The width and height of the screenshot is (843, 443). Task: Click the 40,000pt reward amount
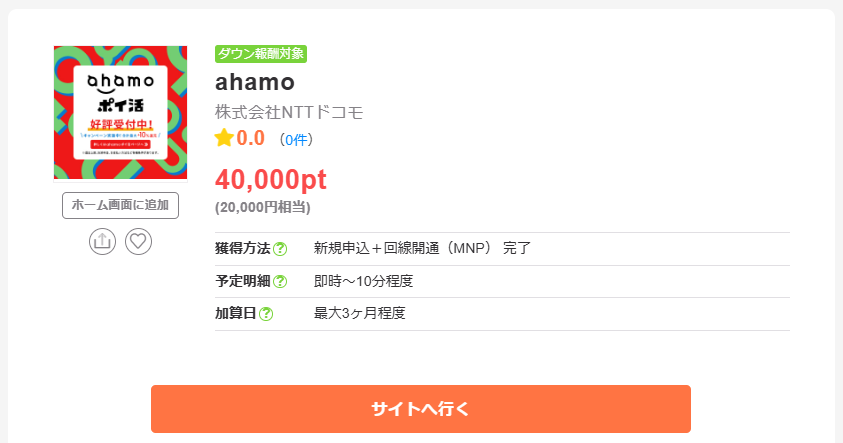(x=271, y=179)
